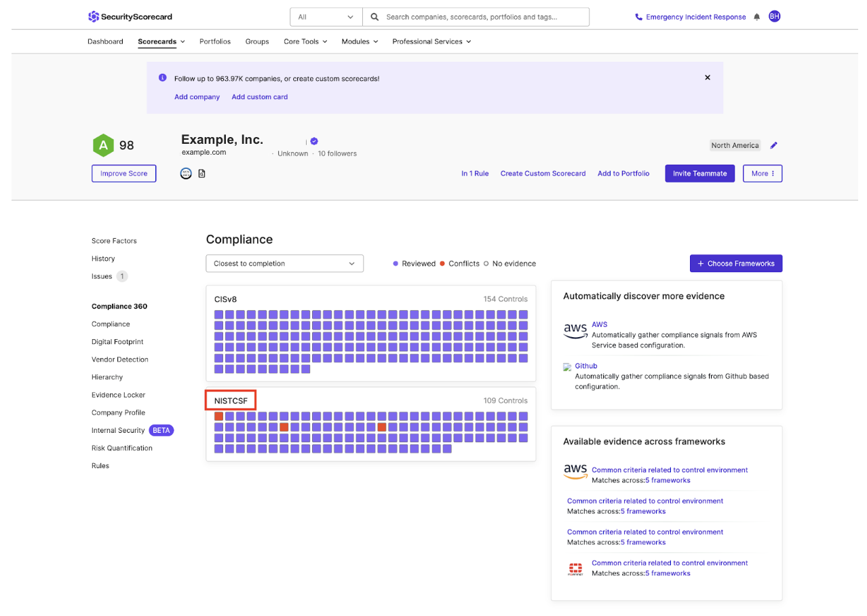Open the Closest to completion sort dropdown
The height and width of the screenshot is (616, 867).
pos(284,263)
